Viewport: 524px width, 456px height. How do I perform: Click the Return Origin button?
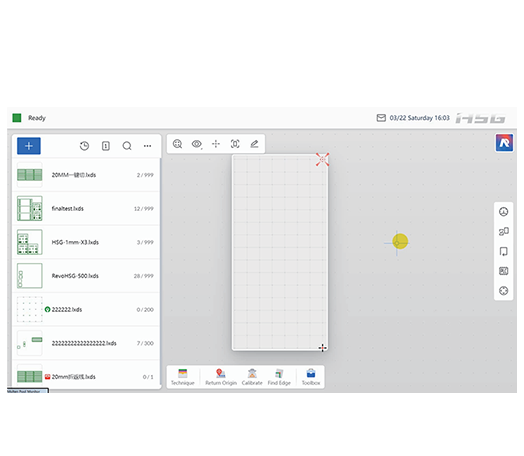tap(221, 377)
